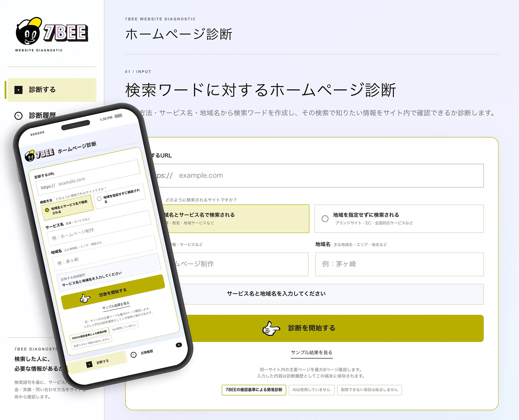
Task: Click the pointing hand icon on the phone start button
Action: click(85, 298)
